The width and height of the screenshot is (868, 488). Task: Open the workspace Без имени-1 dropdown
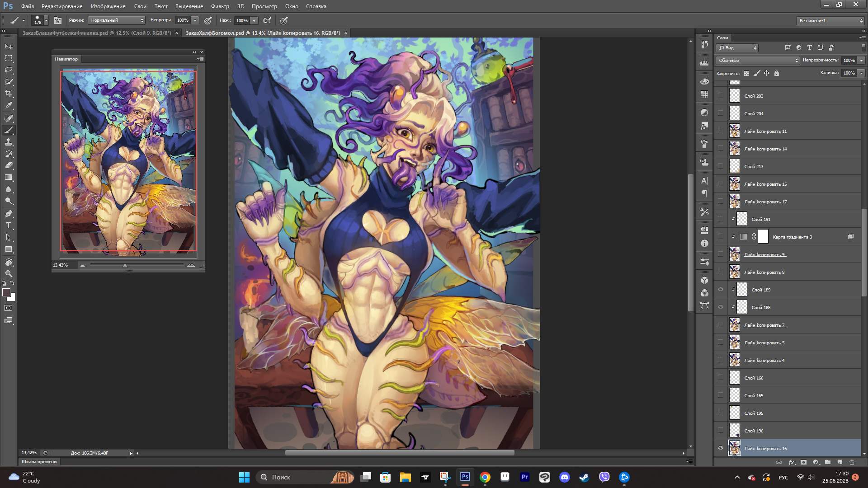[x=830, y=21]
